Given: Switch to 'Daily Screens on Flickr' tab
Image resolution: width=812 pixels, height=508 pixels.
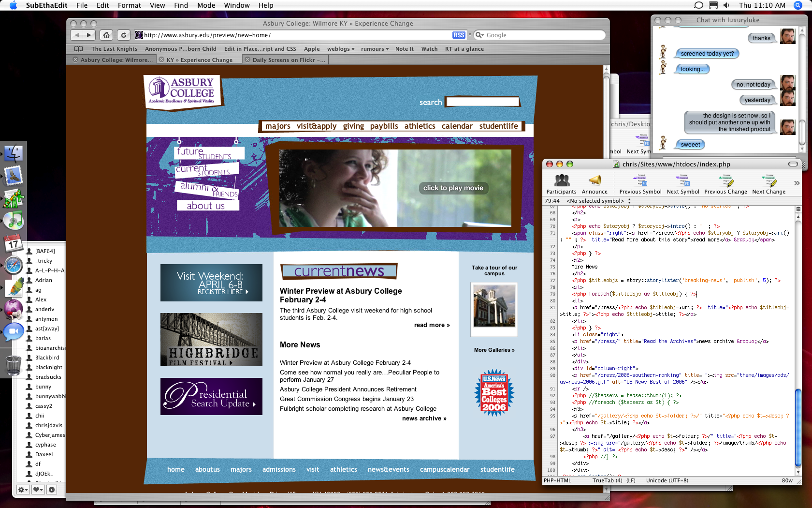Looking at the screenshot, I should pos(285,60).
